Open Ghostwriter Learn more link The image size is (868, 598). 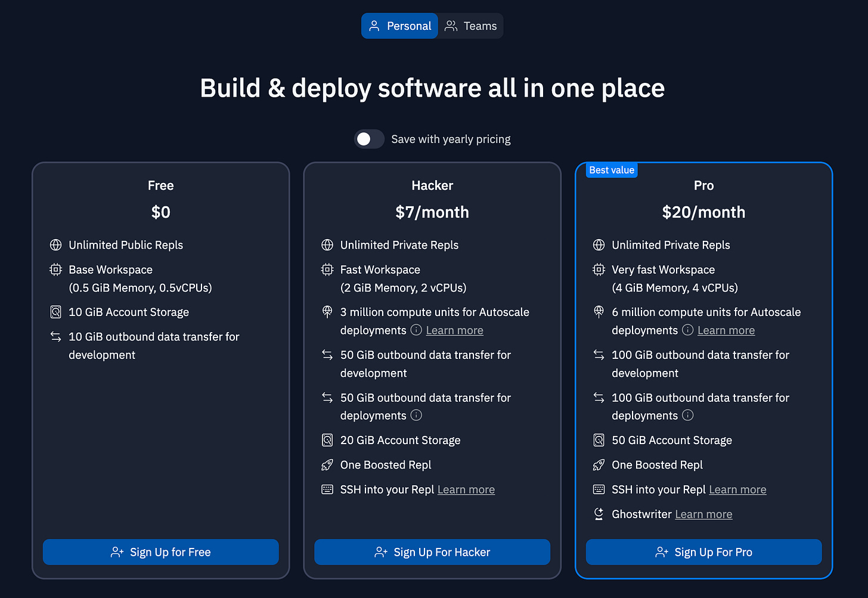(x=703, y=514)
